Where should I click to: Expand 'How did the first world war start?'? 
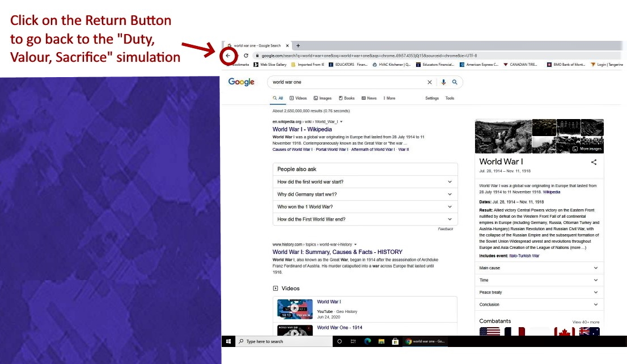pyautogui.click(x=365, y=181)
